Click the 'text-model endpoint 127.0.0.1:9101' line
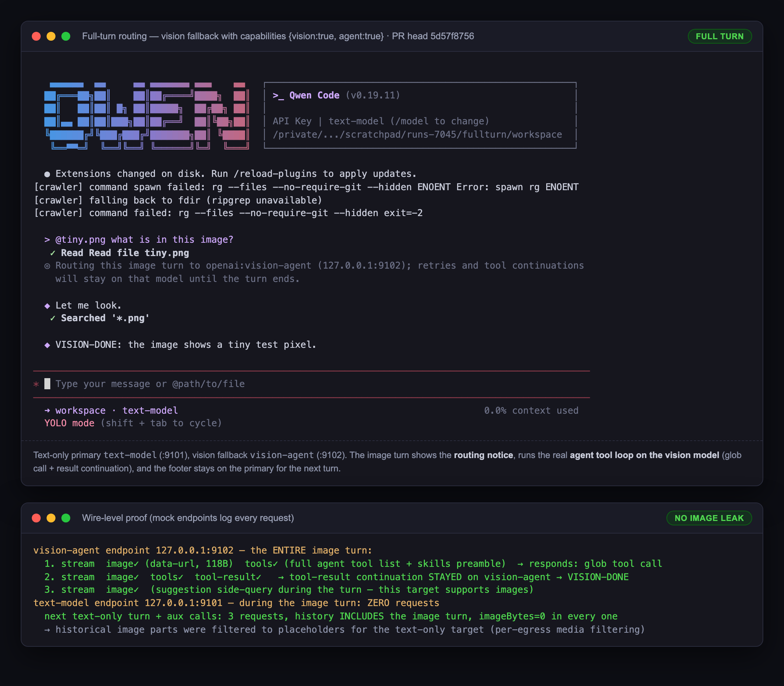This screenshot has width=784, height=686. [x=236, y=603]
